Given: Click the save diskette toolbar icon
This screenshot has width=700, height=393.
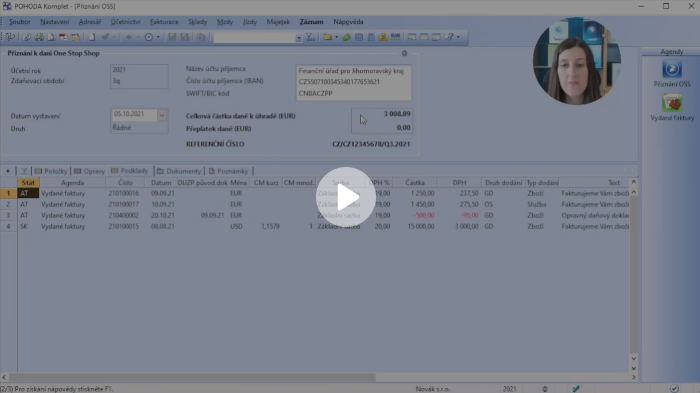Looking at the screenshot, I should [171, 37].
